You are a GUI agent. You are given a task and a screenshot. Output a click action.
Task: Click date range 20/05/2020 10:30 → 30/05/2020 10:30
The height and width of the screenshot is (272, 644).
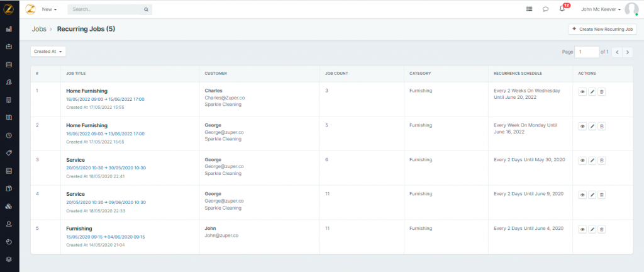point(106,168)
